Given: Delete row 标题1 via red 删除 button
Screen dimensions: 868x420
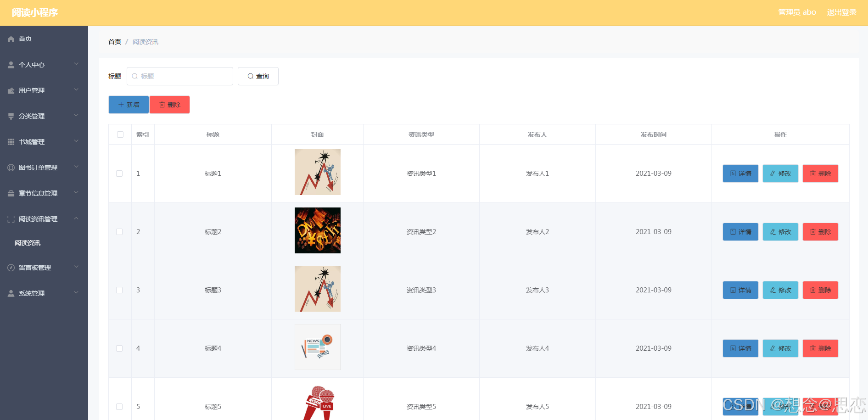Looking at the screenshot, I should click(820, 174).
